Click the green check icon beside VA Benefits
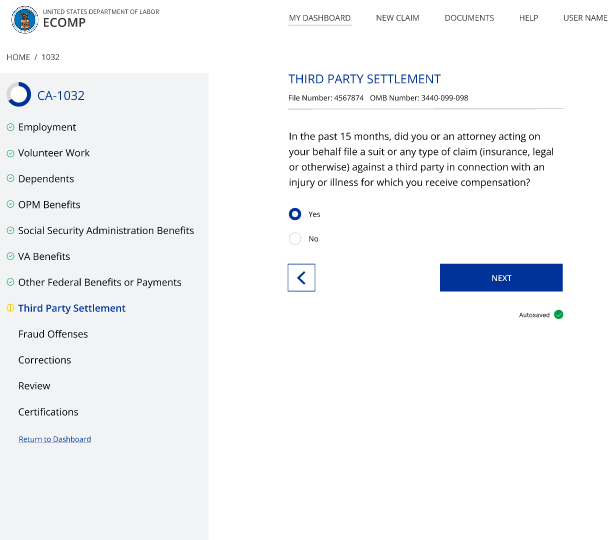 click(10, 257)
